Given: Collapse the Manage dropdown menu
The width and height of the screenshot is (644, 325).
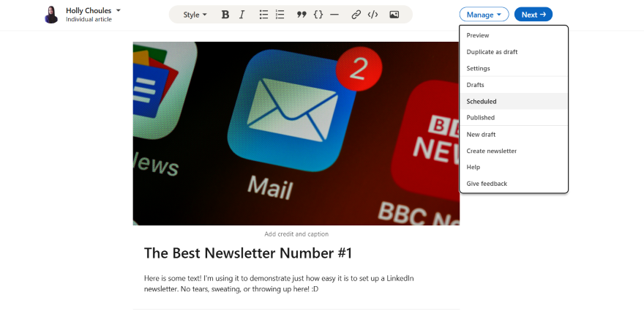Looking at the screenshot, I should [x=484, y=15].
